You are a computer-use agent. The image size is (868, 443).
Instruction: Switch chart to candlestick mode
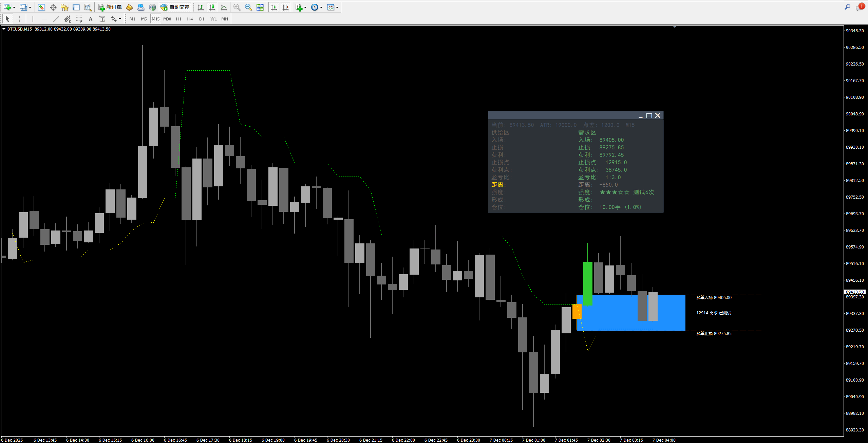click(212, 7)
